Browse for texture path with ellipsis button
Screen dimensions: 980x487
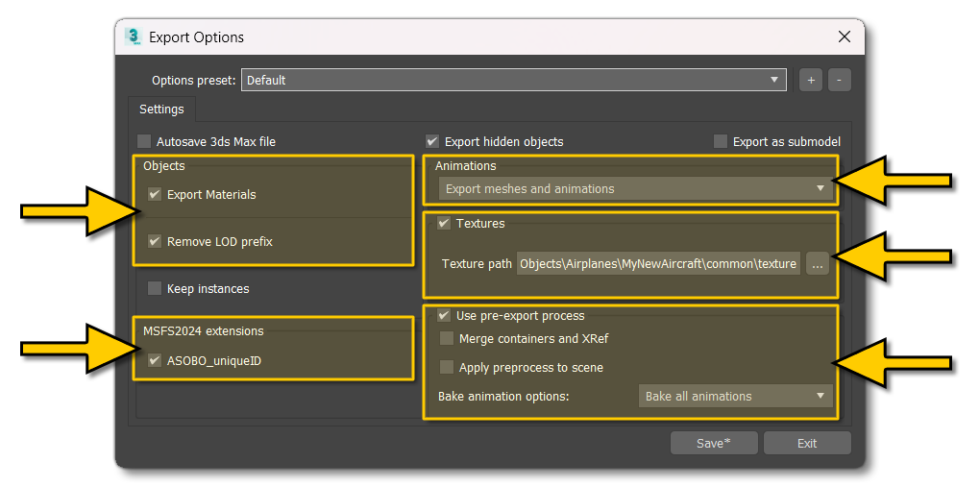817,264
